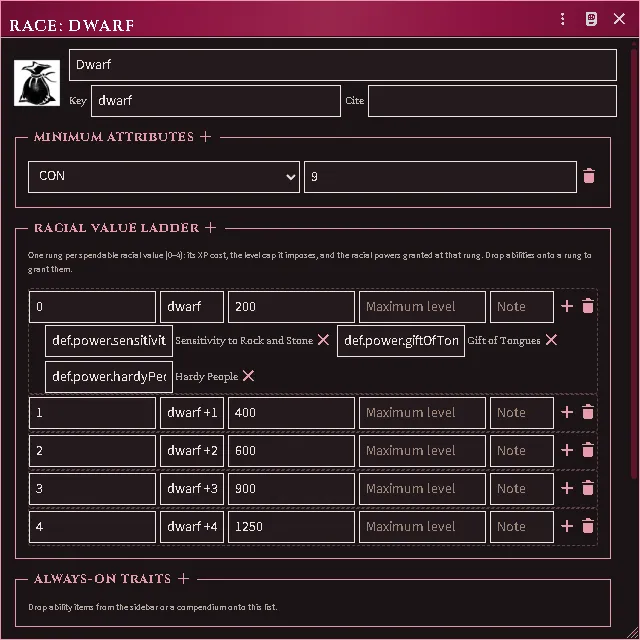Edit the XP cost 400 field
Image resolution: width=640 pixels, height=640 pixels.
pyautogui.click(x=291, y=413)
